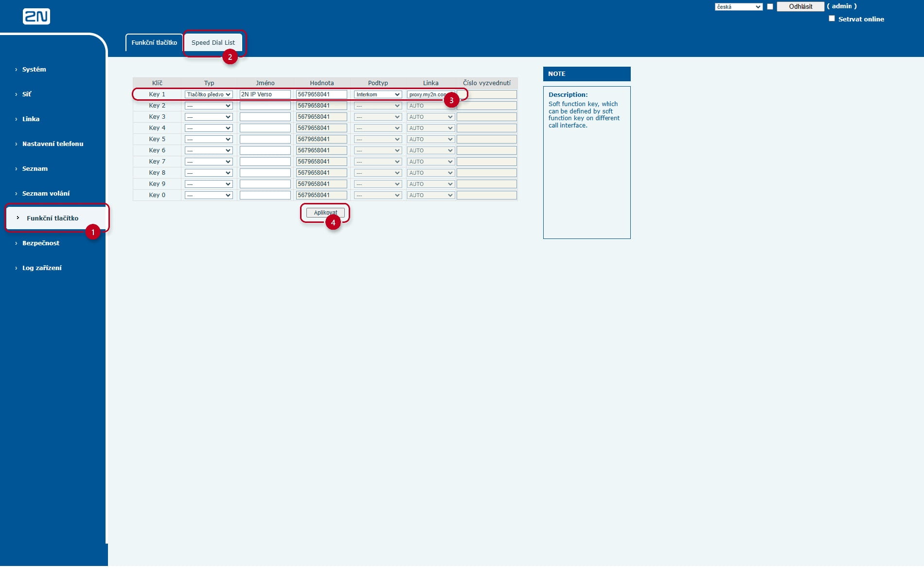Open Key 0 Typ dropdown
924x584 pixels.
click(209, 195)
